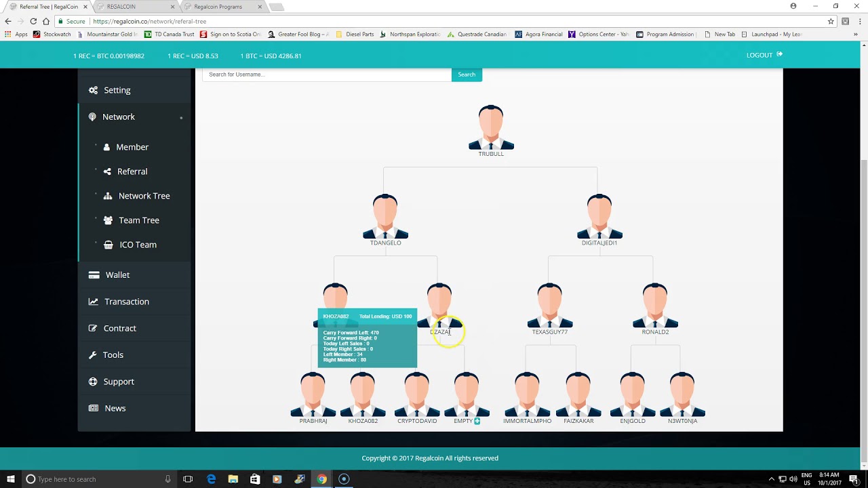Open TD Canada Trust bookmark
Viewport: 868px width, 488px height.
point(169,34)
